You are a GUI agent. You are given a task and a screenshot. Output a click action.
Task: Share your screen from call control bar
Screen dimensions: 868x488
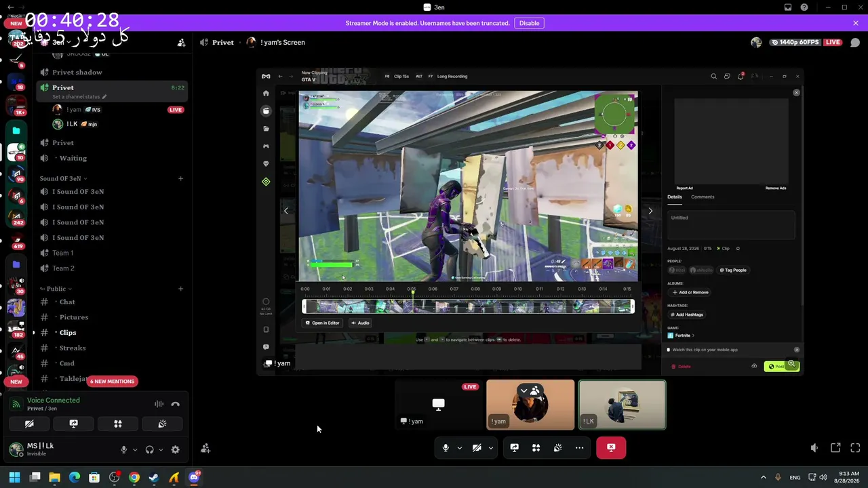point(514,447)
